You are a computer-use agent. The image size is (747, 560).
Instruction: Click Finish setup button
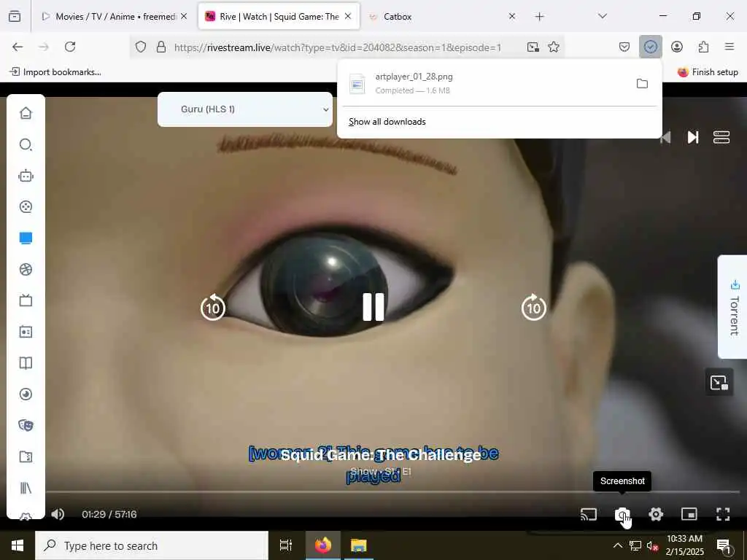click(708, 72)
